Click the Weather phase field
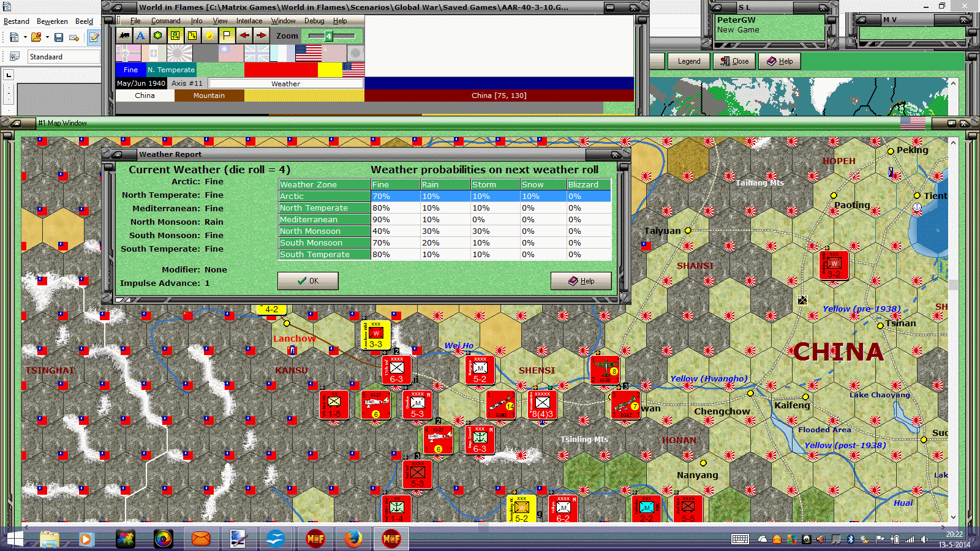The width and height of the screenshot is (980, 551). coord(285,83)
